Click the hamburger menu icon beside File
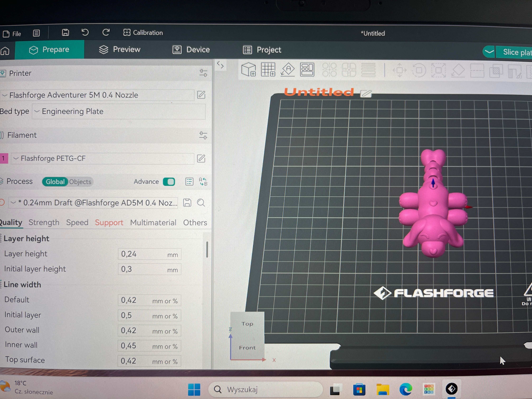 tap(36, 33)
